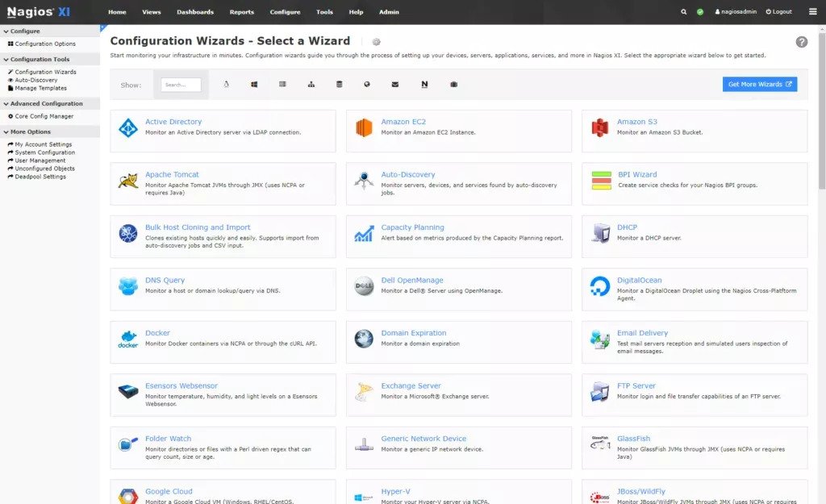Select the Email Delivery wizard title
Screen dimensions: 826x504
click(643, 333)
